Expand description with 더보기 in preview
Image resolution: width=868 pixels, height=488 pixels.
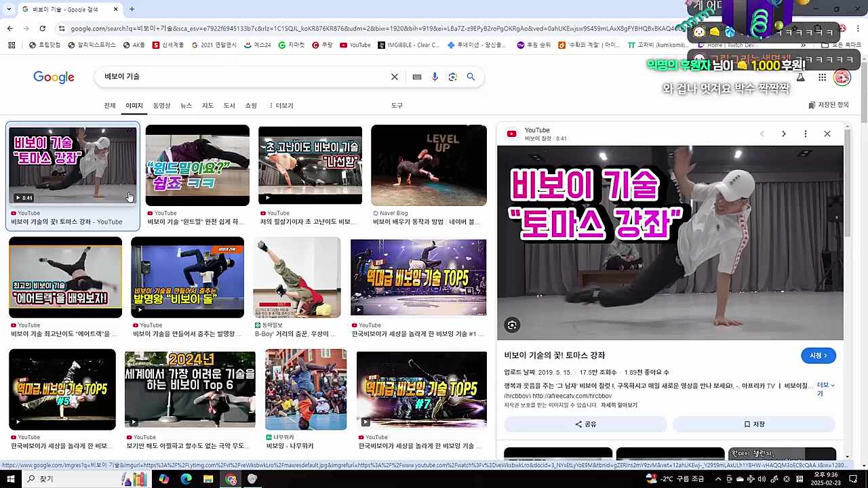click(825, 389)
